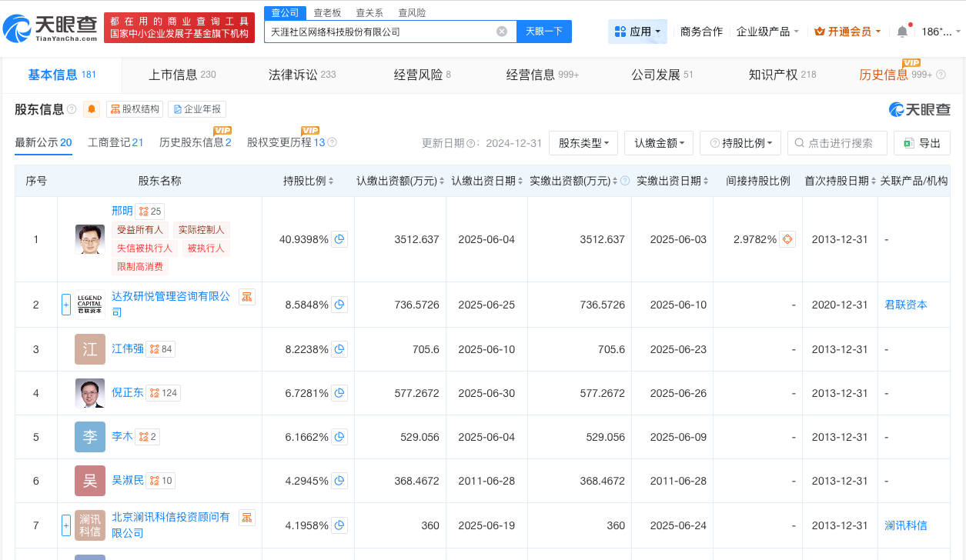Open 澜讯科信 related institution link
The image size is (966, 560).
tap(906, 525)
